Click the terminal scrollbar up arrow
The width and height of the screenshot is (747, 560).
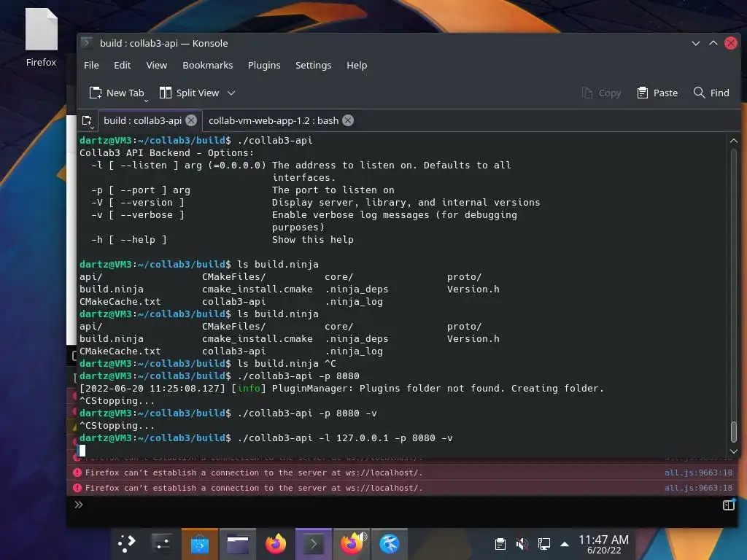coord(733,141)
